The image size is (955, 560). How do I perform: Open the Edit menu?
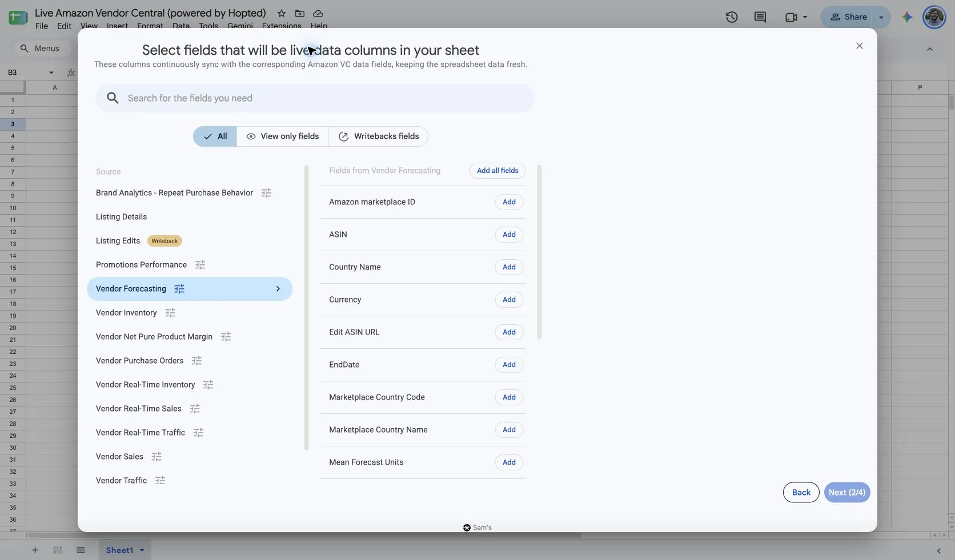tap(64, 26)
